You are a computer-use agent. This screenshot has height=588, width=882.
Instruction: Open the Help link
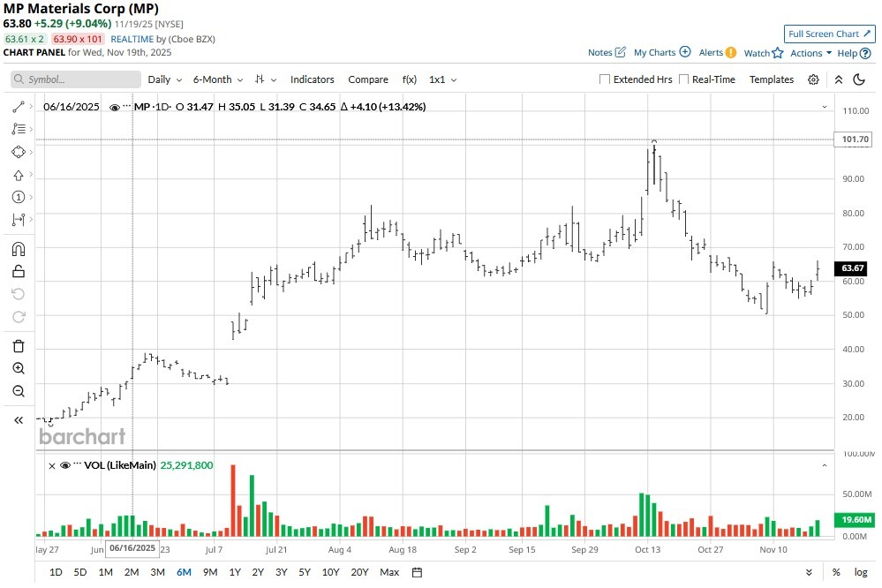point(854,54)
